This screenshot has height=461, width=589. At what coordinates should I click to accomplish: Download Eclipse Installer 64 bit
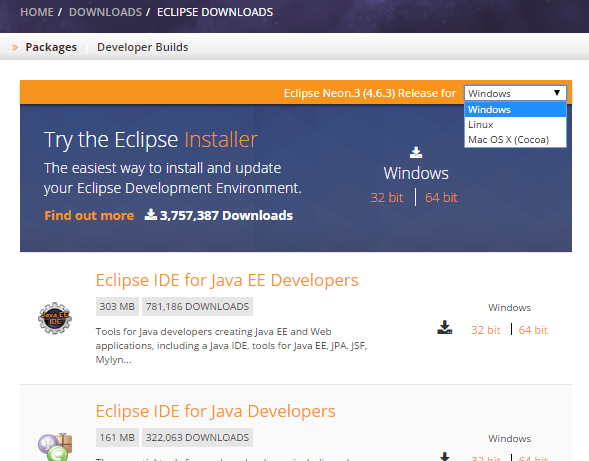pos(441,198)
